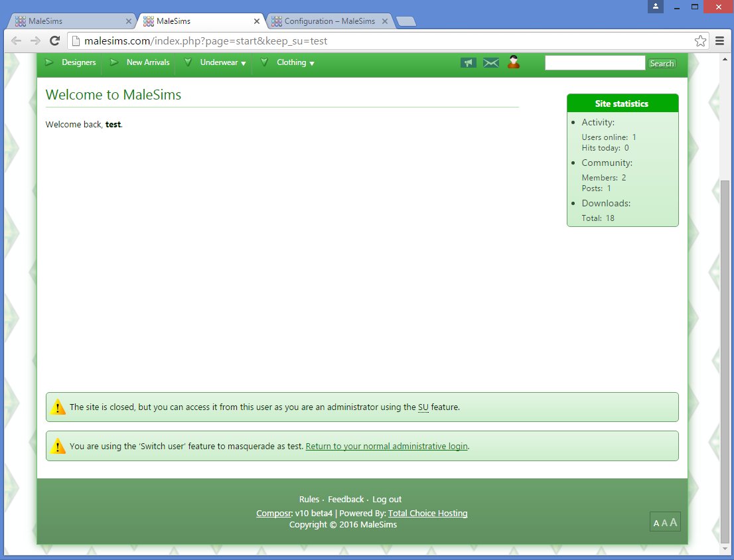This screenshot has width=734, height=560.
Task: Click the bold username test
Action: pos(113,125)
